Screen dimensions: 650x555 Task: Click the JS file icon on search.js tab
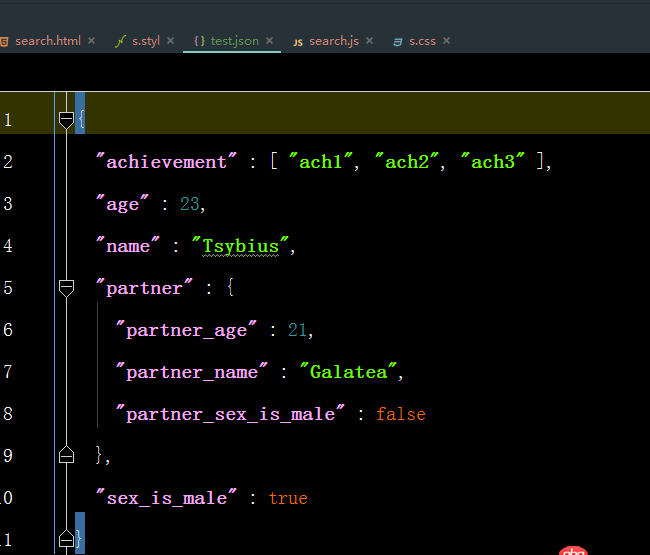[x=298, y=42]
